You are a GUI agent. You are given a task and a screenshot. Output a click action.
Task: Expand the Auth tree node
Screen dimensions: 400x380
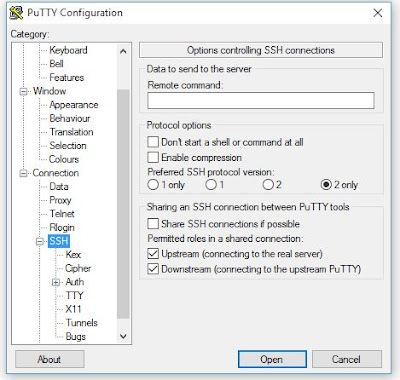click(x=56, y=282)
